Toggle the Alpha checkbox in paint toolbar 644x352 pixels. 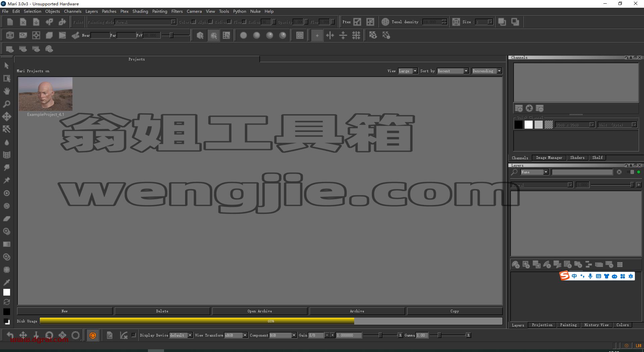[x=210, y=22]
